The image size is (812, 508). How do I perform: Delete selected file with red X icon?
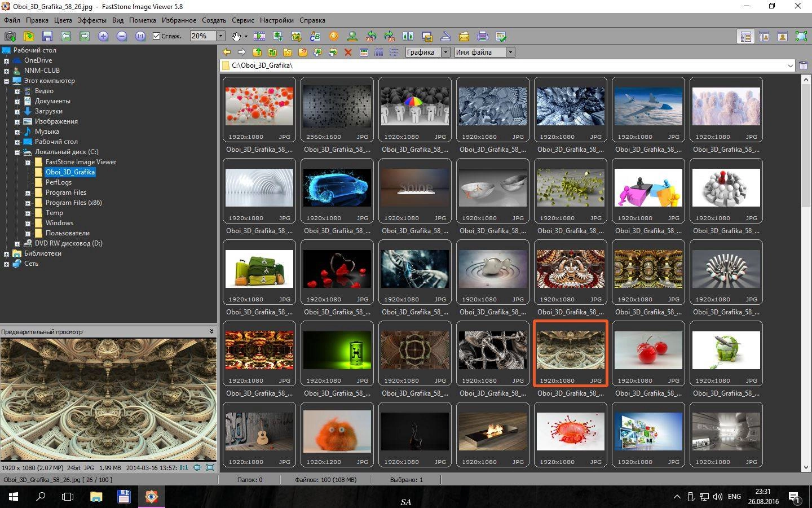348,52
